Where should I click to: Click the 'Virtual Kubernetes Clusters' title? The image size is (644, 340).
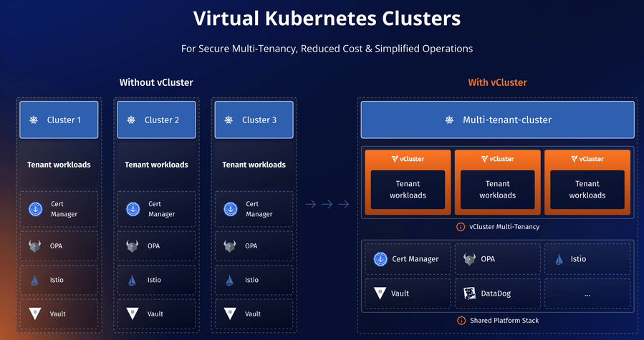pyautogui.click(x=327, y=19)
